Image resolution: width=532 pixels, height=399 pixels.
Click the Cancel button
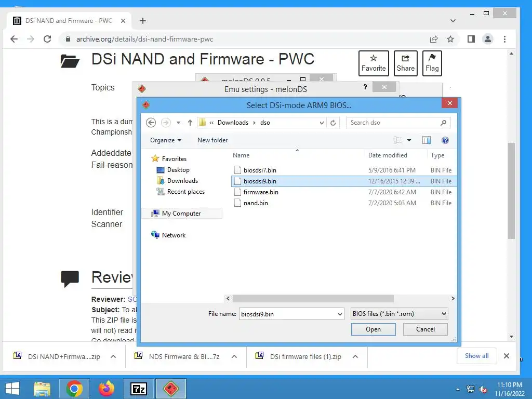click(x=425, y=329)
